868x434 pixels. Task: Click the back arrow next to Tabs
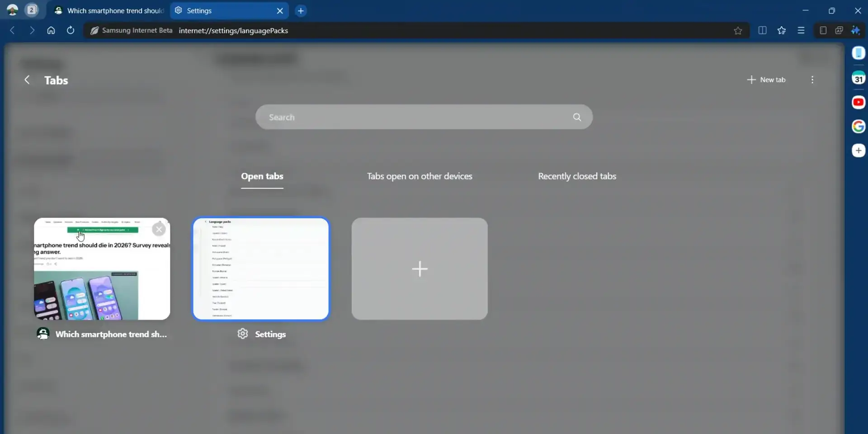click(27, 80)
